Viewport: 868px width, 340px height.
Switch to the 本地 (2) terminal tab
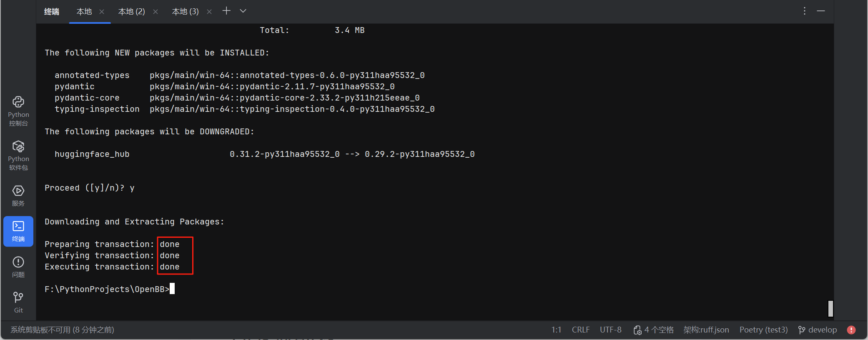131,11
